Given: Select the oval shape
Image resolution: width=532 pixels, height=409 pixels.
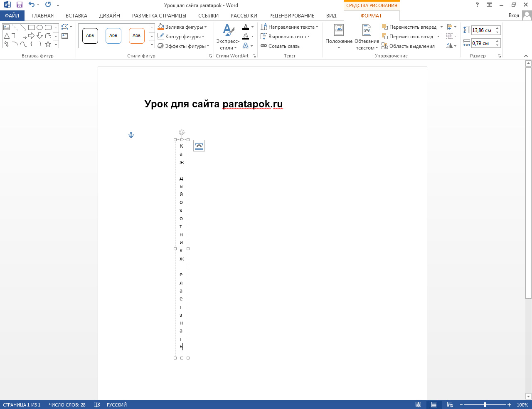Looking at the screenshot, I should tap(39, 27).
